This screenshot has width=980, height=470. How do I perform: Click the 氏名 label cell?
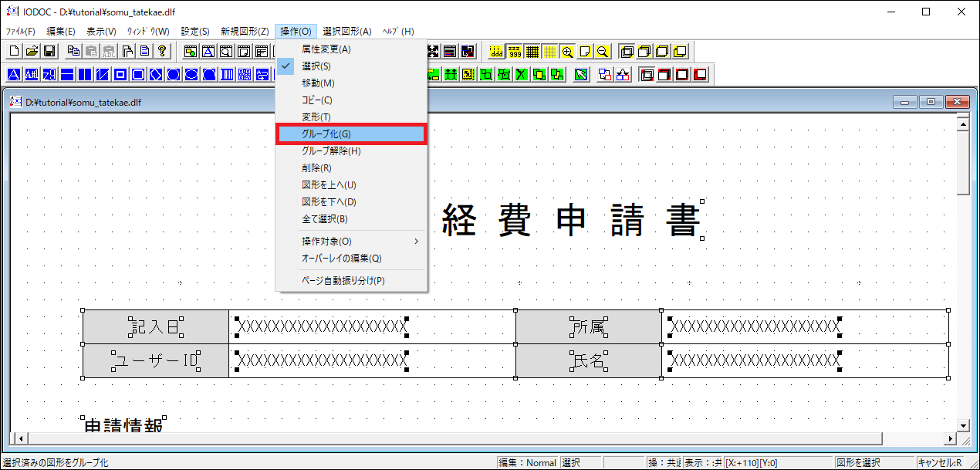click(x=589, y=361)
